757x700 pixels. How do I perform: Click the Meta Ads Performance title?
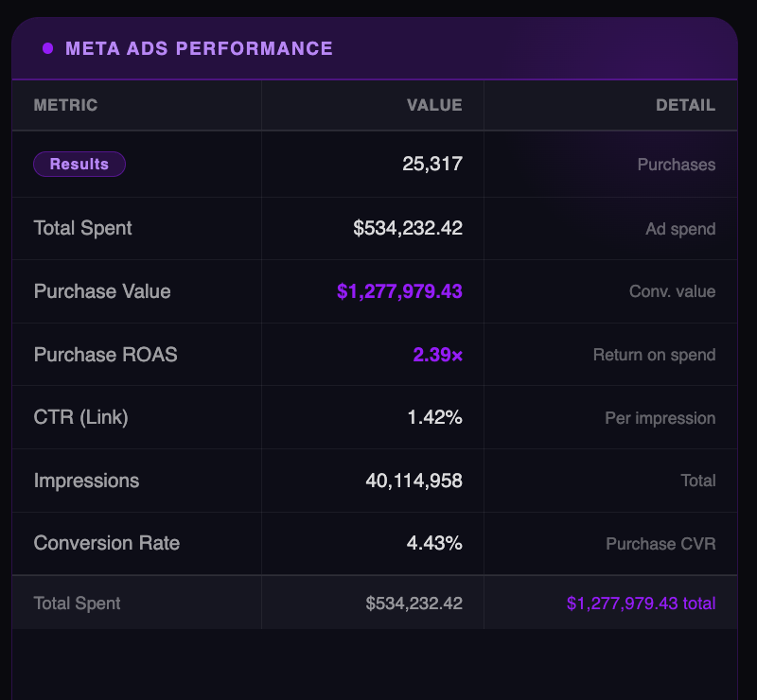point(199,48)
